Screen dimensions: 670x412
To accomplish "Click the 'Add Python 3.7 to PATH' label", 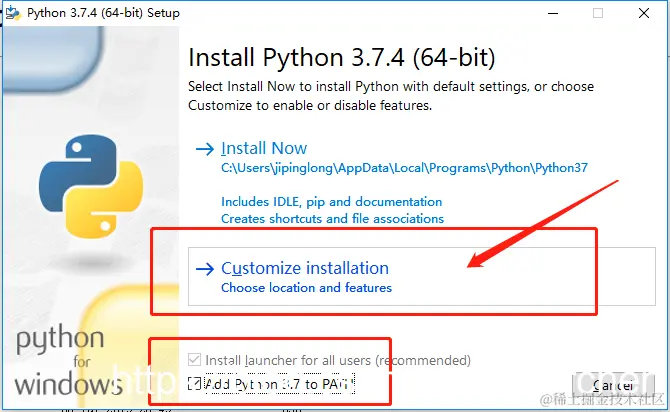I will pos(279,384).
